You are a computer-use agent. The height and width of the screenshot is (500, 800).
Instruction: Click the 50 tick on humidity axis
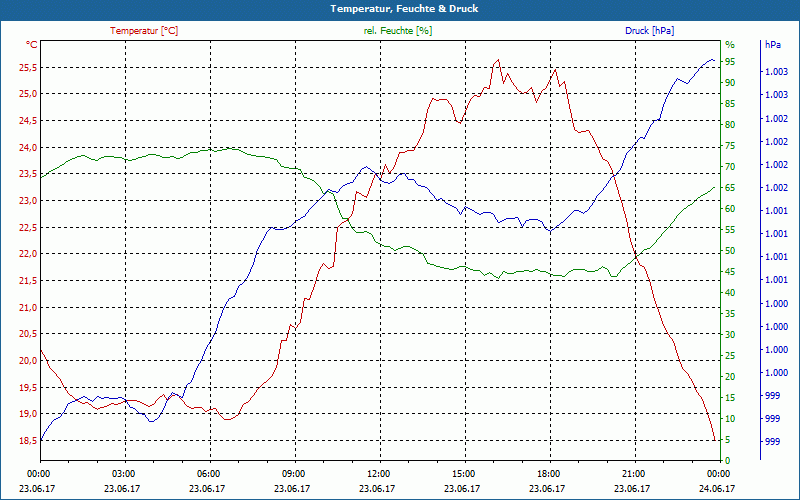coord(730,251)
